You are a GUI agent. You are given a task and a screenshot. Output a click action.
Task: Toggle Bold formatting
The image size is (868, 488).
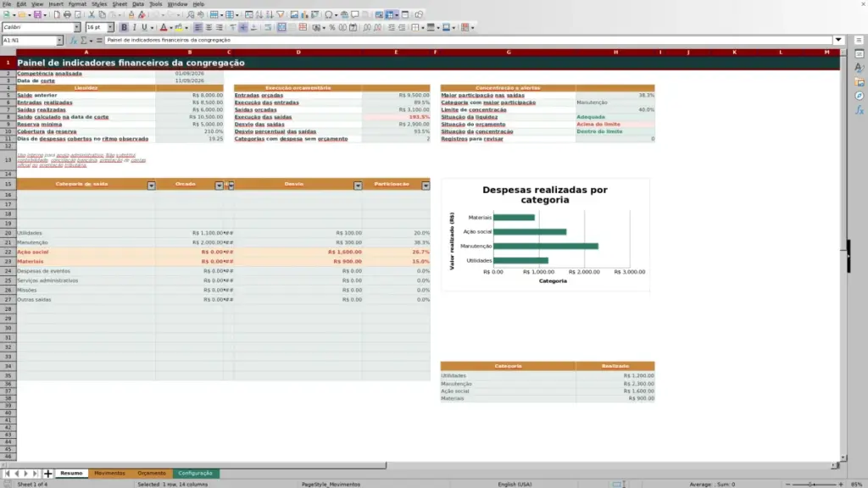click(124, 27)
